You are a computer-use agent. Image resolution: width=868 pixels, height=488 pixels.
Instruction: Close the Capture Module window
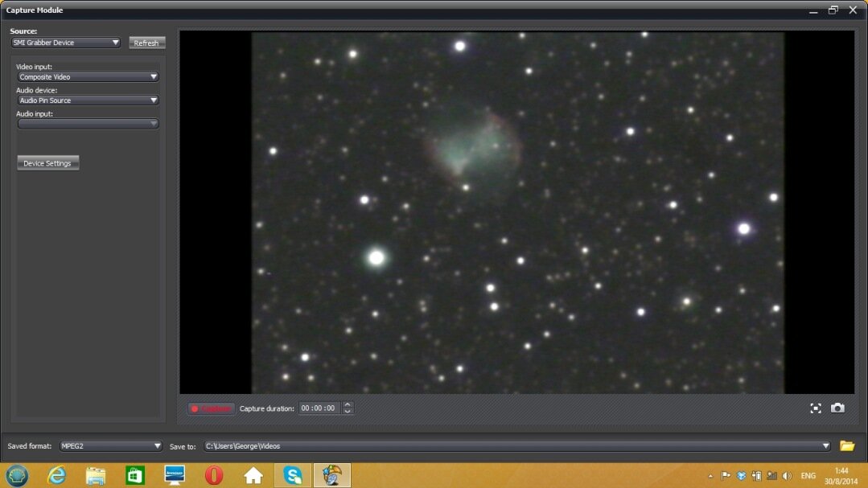click(853, 10)
